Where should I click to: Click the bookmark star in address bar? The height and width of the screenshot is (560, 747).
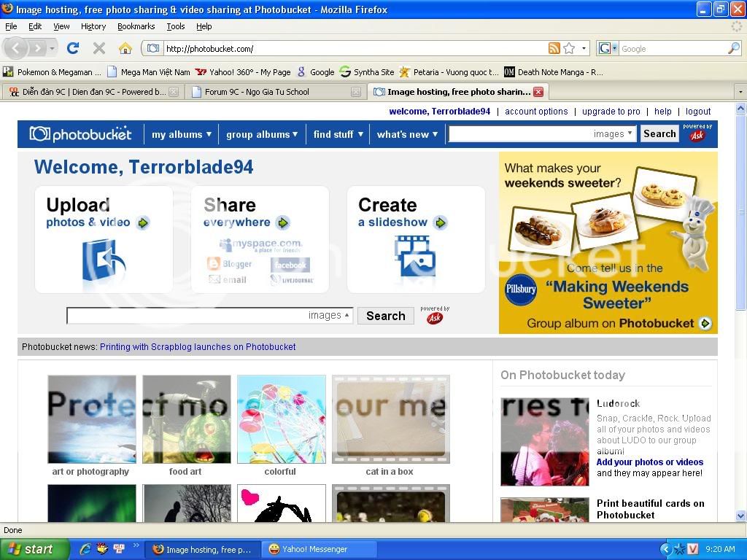569,48
